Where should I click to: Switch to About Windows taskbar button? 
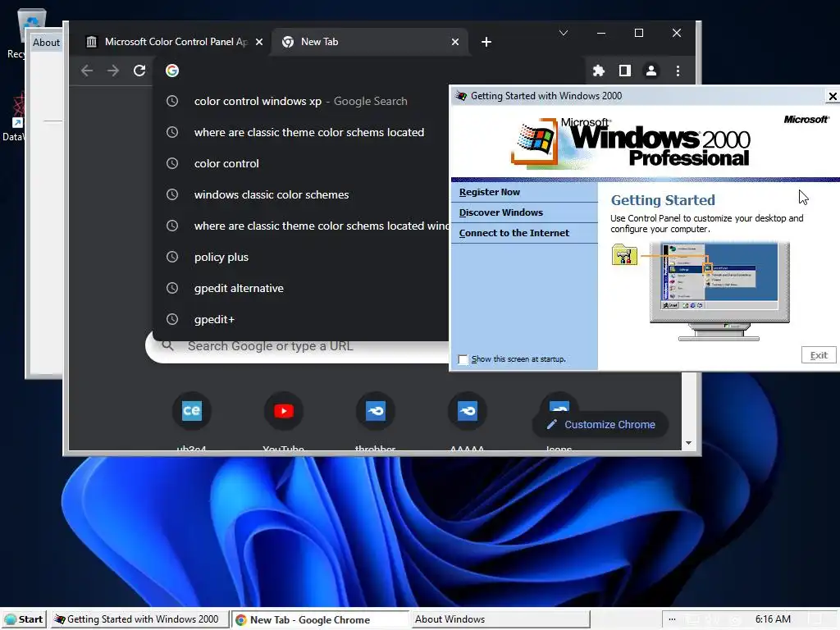(500, 619)
